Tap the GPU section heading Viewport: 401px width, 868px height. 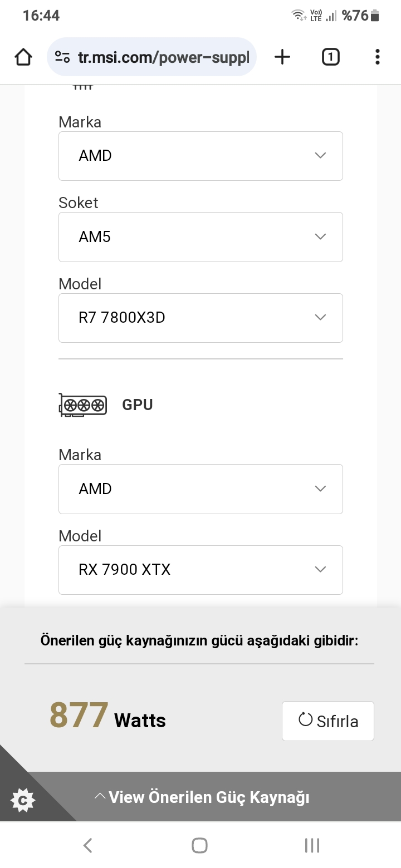pyautogui.click(x=138, y=405)
